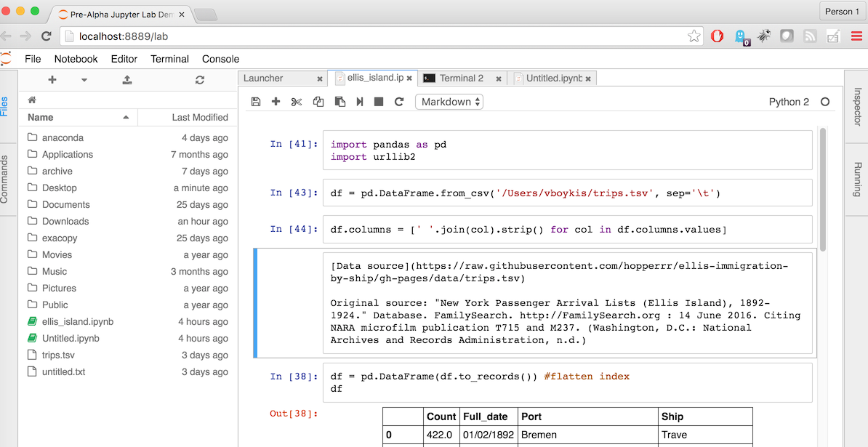The width and height of the screenshot is (868, 447).
Task: Open the Editor menu
Action: click(x=124, y=59)
